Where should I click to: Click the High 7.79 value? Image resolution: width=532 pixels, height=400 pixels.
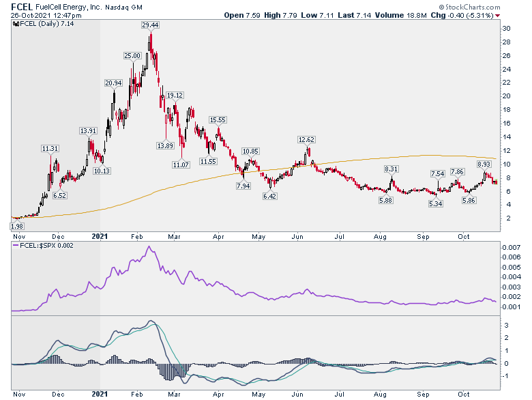(x=280, y=15)
